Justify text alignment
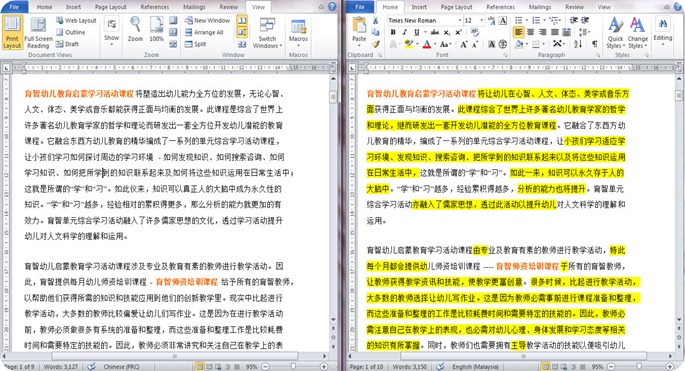 tap(554, 32)
